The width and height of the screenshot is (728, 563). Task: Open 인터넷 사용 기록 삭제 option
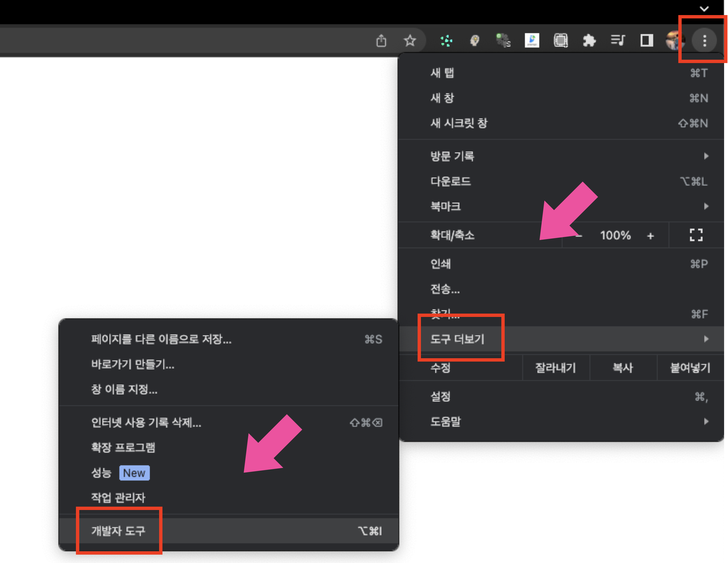[146, 422]
